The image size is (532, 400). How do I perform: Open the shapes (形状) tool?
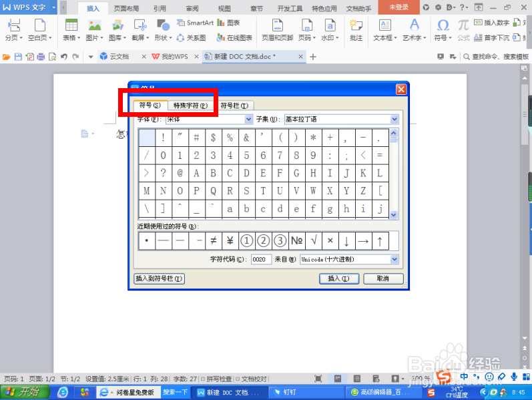point(163,30)
